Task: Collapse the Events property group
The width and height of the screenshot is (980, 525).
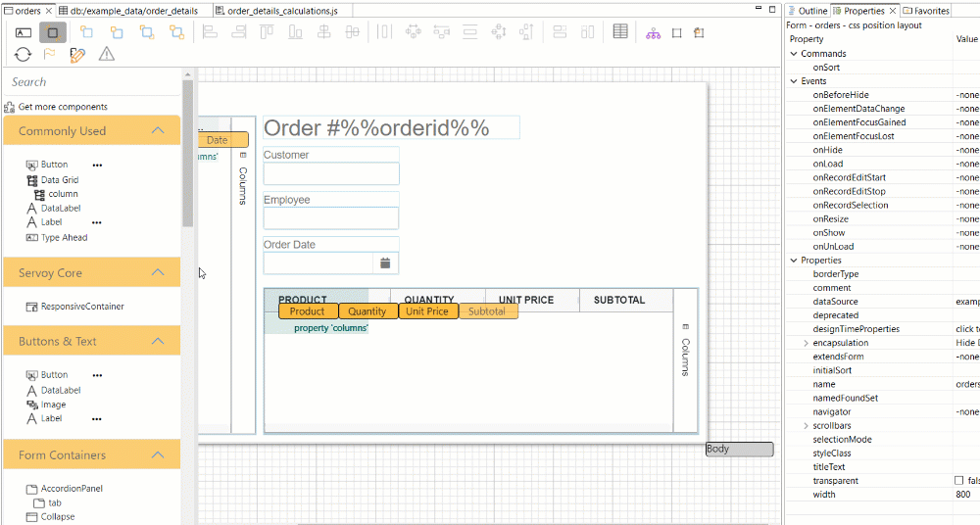Action: (x=794, y=81)
